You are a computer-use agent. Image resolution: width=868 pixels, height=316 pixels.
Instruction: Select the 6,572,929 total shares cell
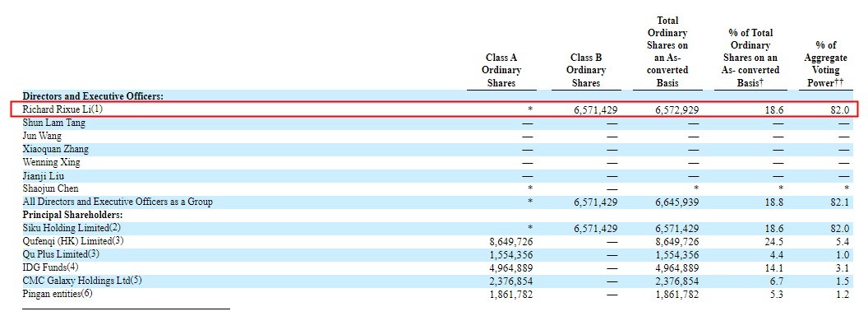pos(677,109)
